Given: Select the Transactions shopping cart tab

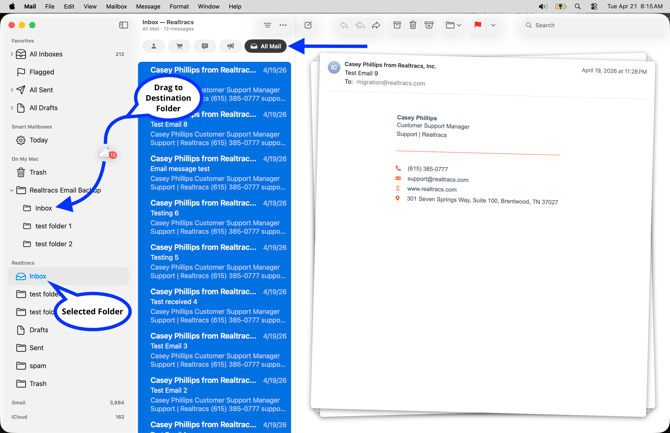Looking at the screenshot, I should (x=179, y=46).
